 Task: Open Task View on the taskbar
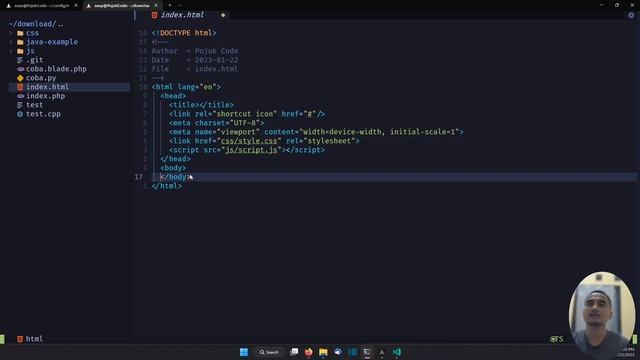point(294,352)
